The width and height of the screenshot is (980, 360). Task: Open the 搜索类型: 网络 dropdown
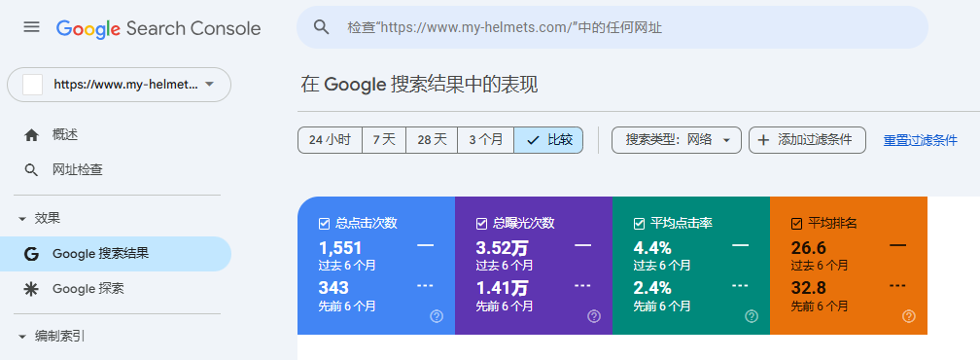click(677, 140)
